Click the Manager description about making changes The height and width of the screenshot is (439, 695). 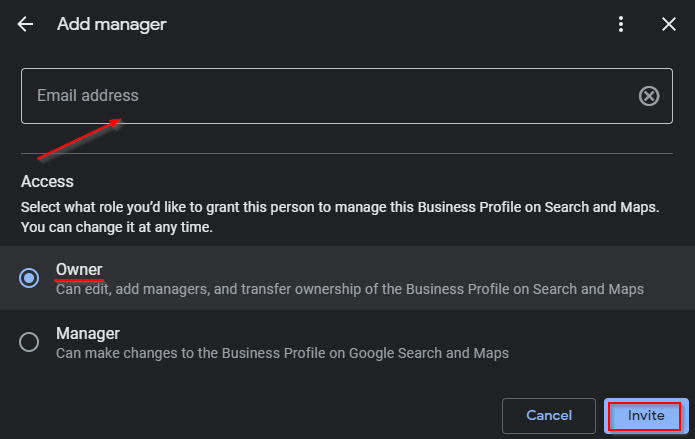tap(282, 353)
